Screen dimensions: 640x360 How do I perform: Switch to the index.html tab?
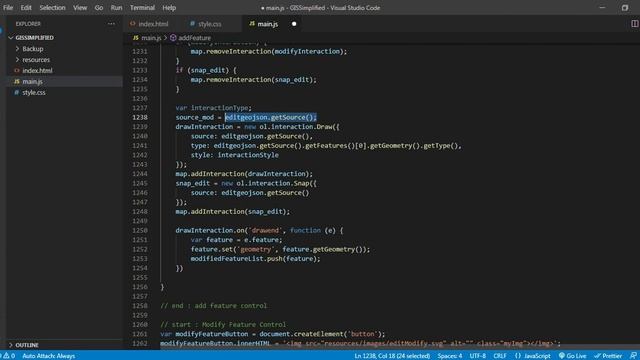[153, 24]
